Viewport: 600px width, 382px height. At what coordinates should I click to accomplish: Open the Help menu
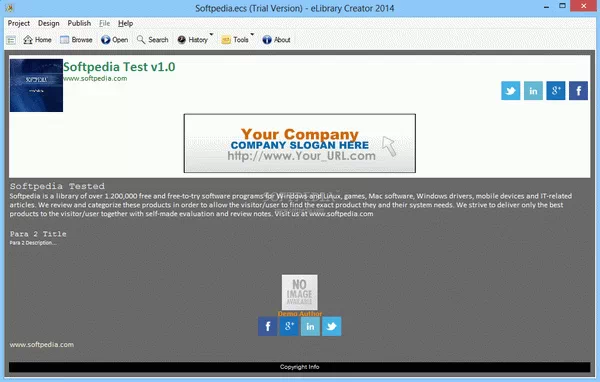125,23
